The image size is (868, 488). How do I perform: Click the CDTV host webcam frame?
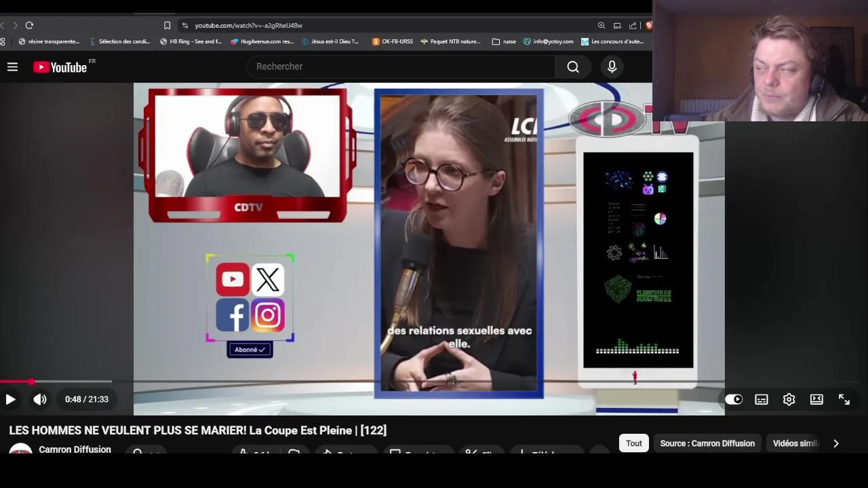coord(248,155)
